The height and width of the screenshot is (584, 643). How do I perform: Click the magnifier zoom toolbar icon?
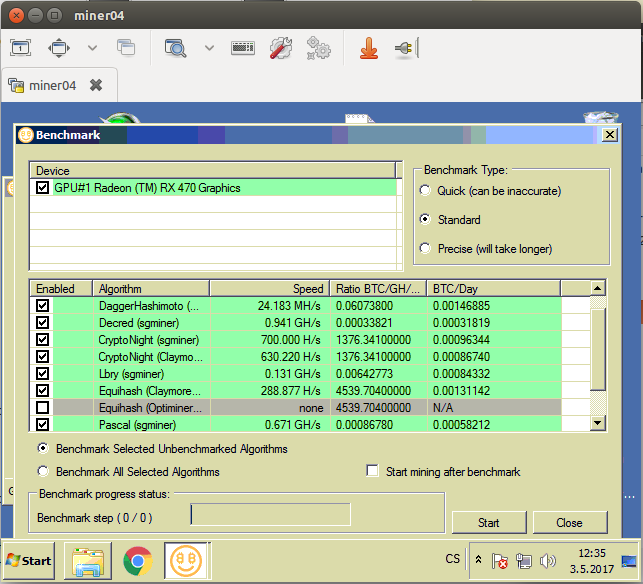pyautogui.click(x=176, y=48)
